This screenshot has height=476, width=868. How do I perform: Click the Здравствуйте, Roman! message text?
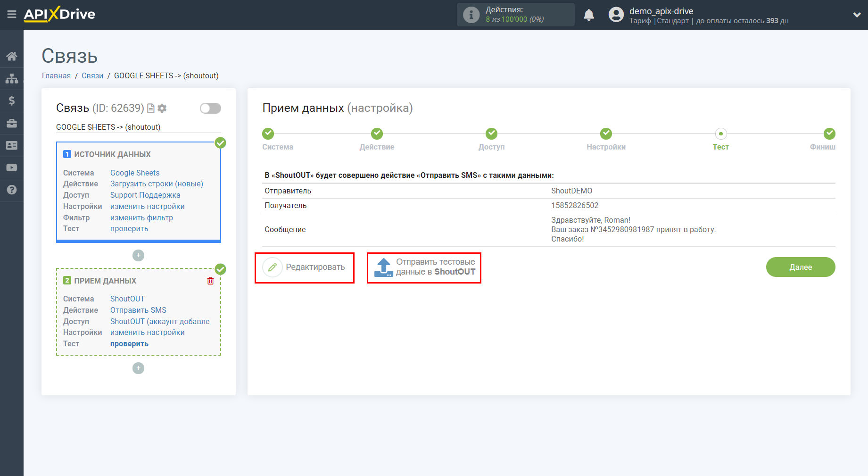[591, 220]
